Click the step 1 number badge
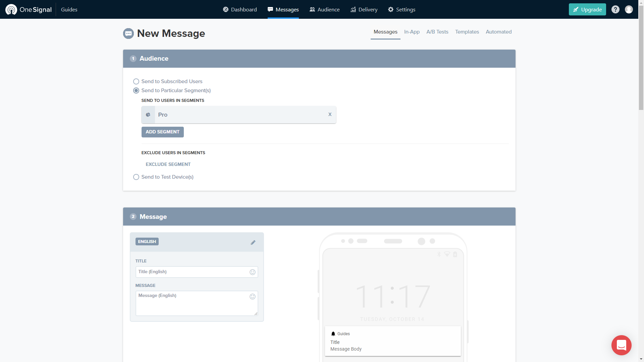The height and width of the screenshot is (362, 644). click(133, 59)
